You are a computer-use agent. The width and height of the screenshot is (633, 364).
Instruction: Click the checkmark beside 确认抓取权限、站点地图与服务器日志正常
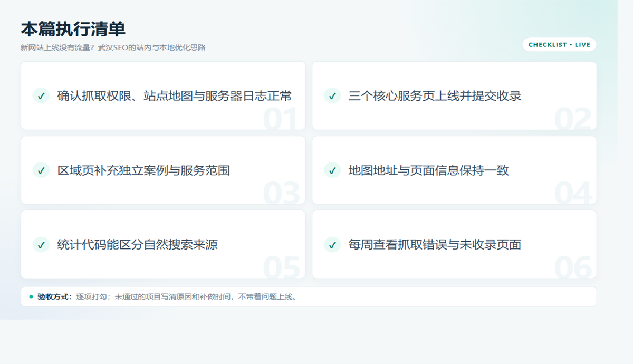(x=41, y=96)
